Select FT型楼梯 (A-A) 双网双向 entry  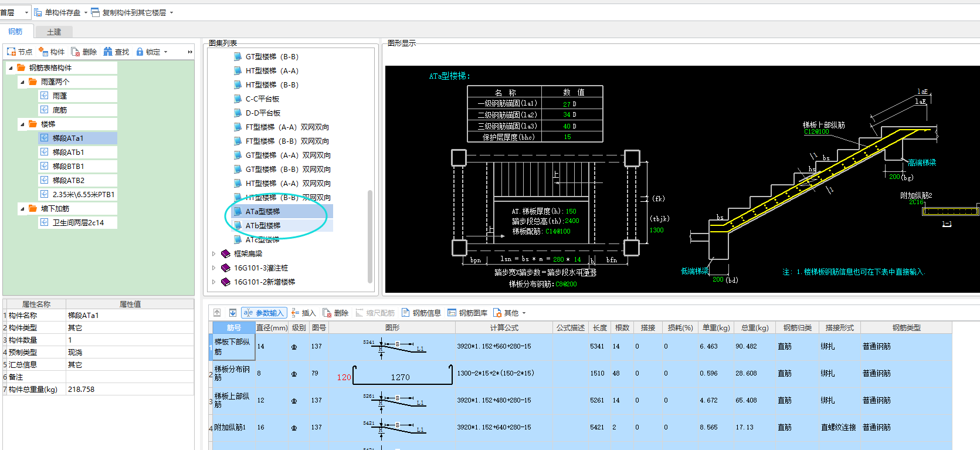287,127
